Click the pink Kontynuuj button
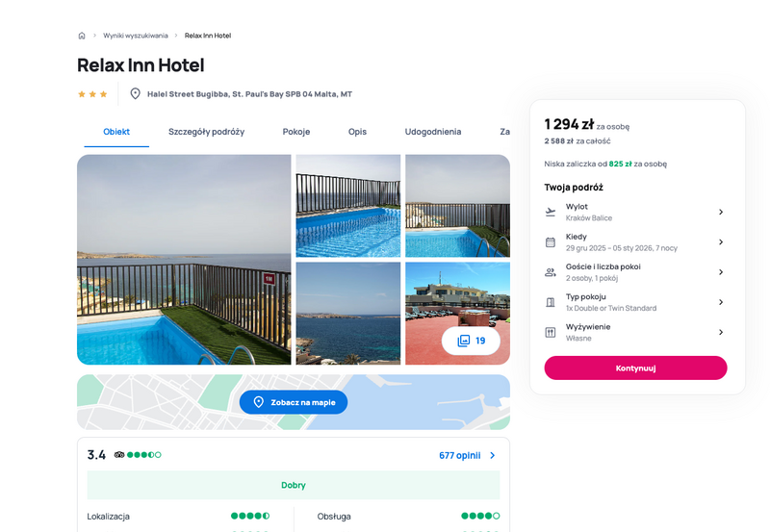 coord(635,367)
